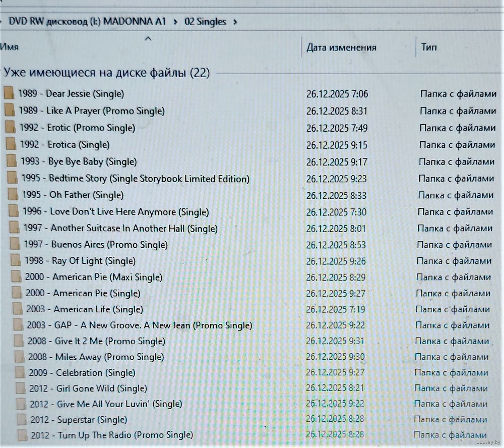The width and height of the screenshot is (504, 448).
Task: Click folder icon for 1998 - Ray Of Light
Action: pos(16,261)
